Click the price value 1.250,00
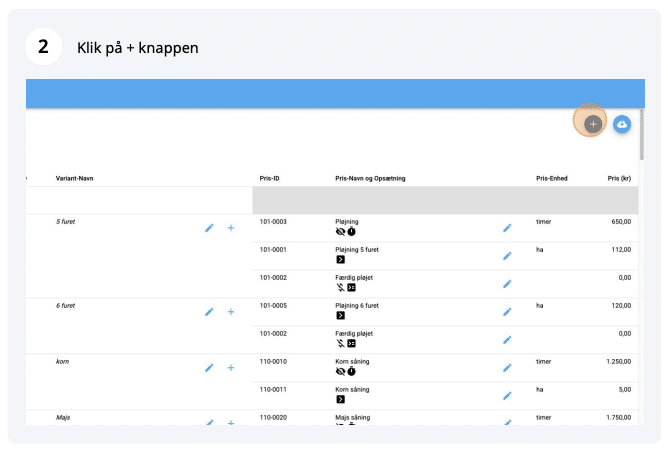This screenshot has height=451, width=668. pyautogui.click(x=619, y=362)
